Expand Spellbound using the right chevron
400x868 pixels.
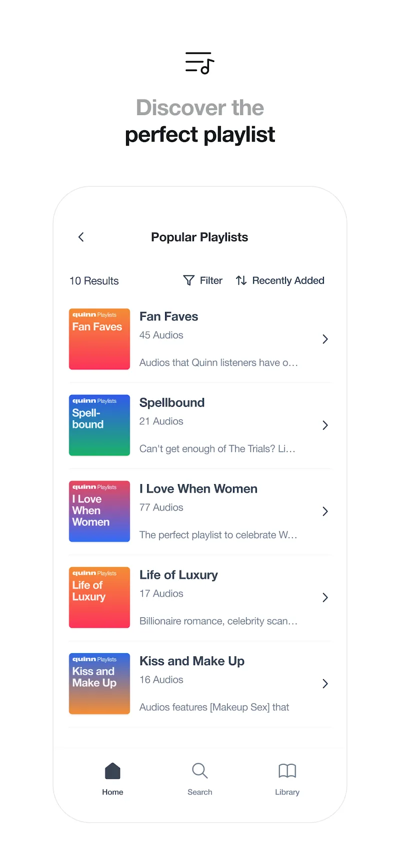pyautogui.click(x=325, y=425)
